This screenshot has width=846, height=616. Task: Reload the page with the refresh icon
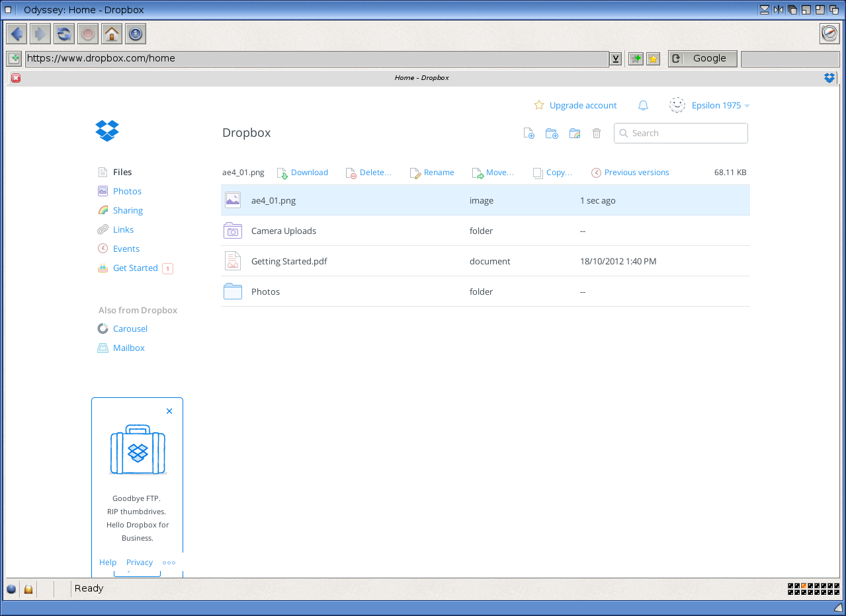click(64, 34)
